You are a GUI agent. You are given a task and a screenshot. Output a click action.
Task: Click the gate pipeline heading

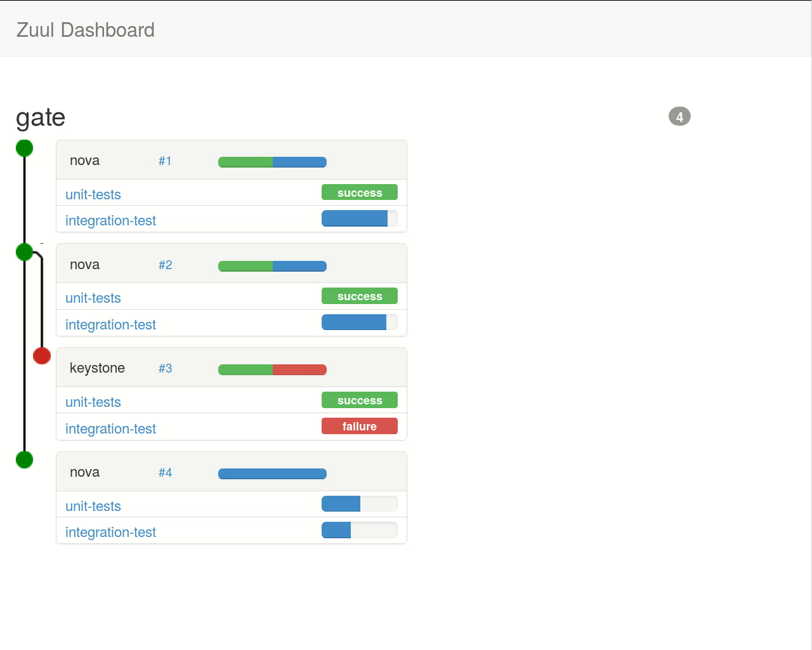41,118
